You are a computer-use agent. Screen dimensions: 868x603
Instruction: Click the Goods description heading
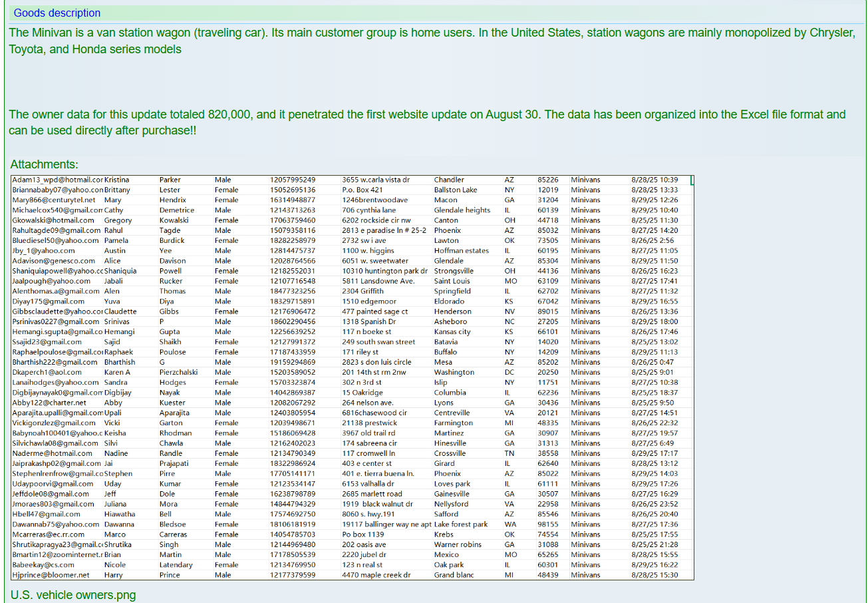57,13
